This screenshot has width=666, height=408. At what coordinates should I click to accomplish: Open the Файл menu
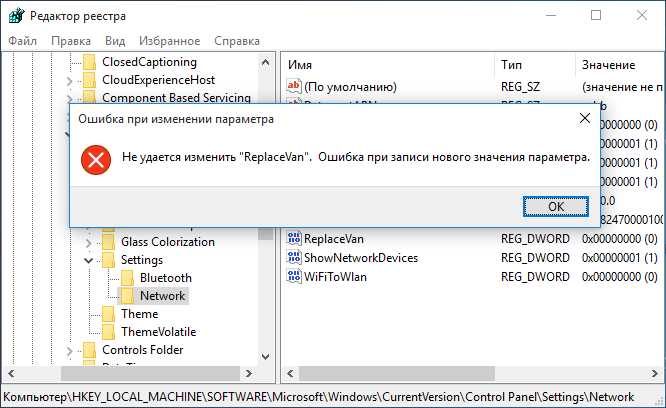pos(23,41)
